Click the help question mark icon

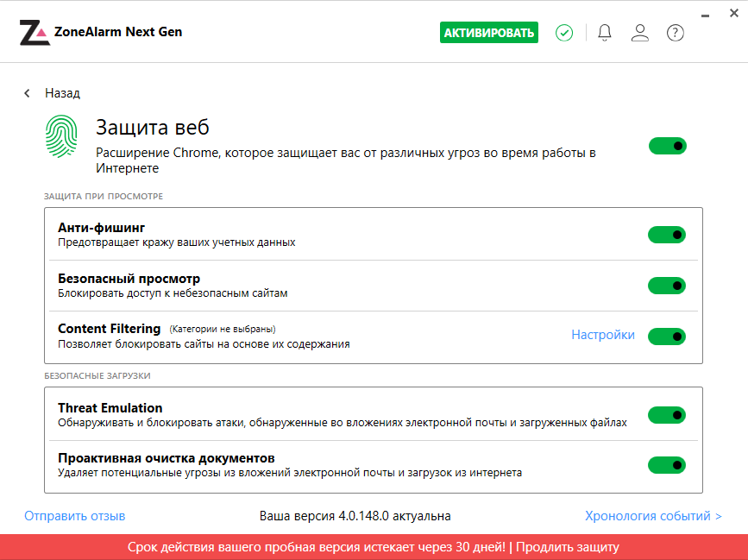coord(676,33)
